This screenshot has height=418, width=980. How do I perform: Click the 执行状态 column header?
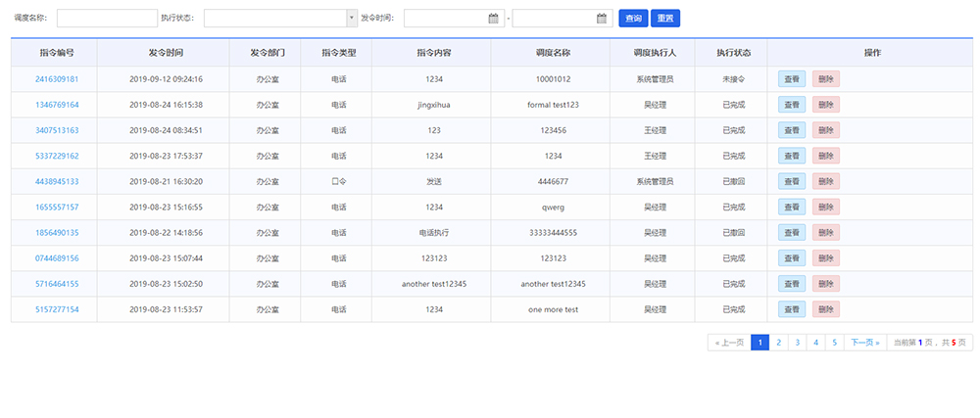coord(733,52)
